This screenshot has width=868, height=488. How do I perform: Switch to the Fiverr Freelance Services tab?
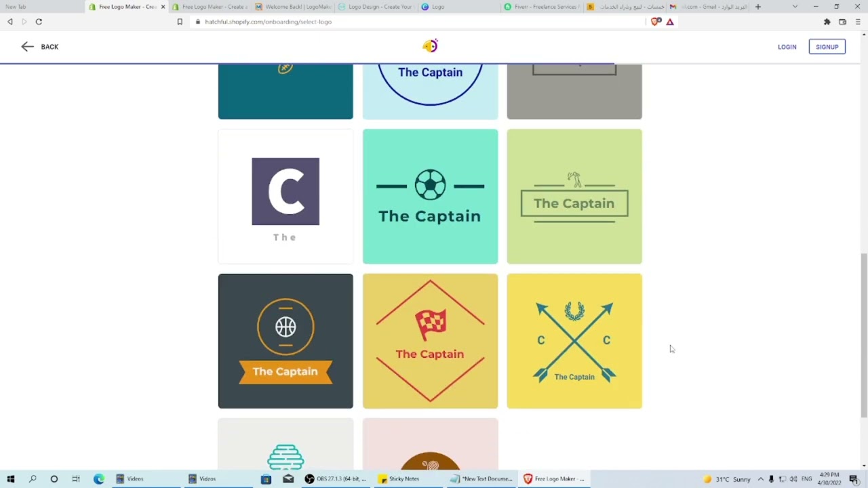pyautogui.click(x=542, y=7)
